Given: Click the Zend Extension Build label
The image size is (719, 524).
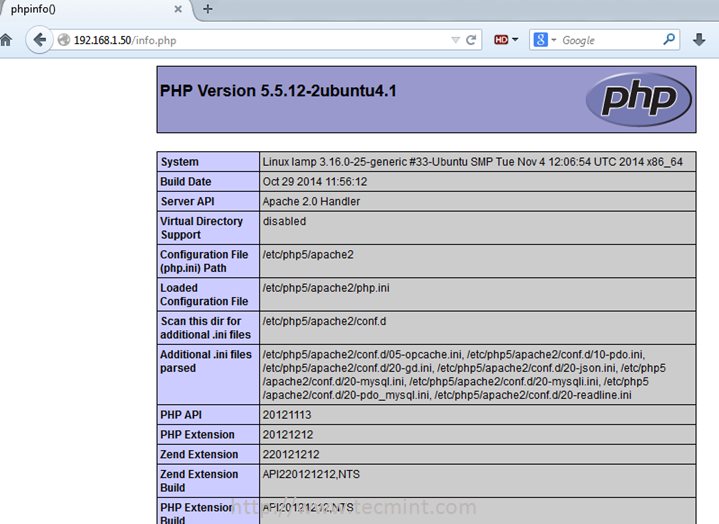Looking at the screenshot, I should click(x=208, y=481).
